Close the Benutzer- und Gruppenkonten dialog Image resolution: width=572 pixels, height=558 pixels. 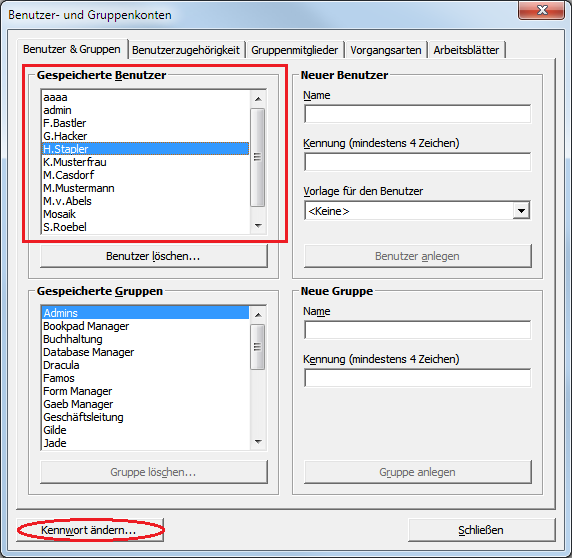point(542,10)
